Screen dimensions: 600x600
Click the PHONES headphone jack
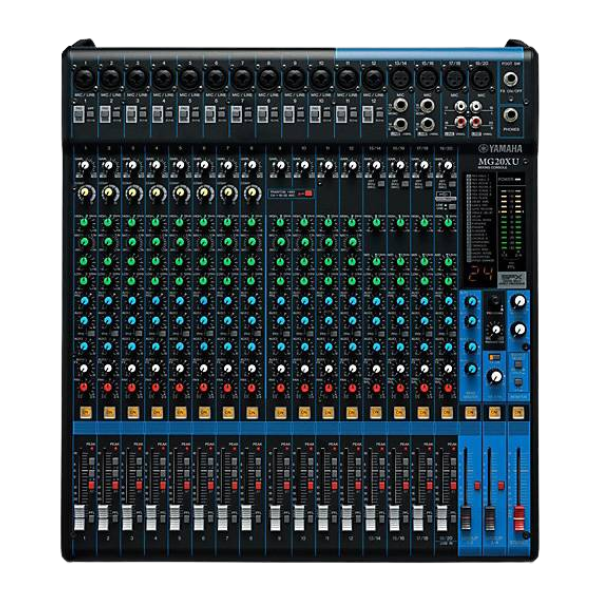511,115
